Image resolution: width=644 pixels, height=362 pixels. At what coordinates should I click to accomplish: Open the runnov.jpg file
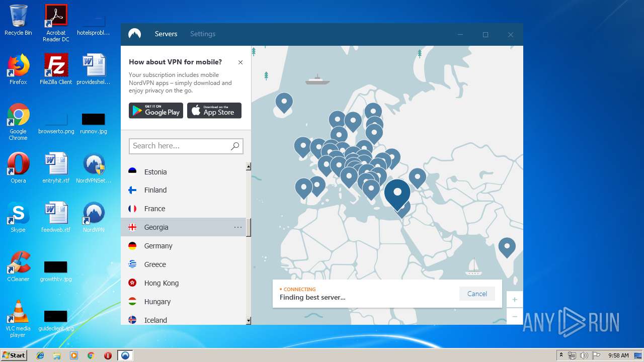click(x=94, y=123)
